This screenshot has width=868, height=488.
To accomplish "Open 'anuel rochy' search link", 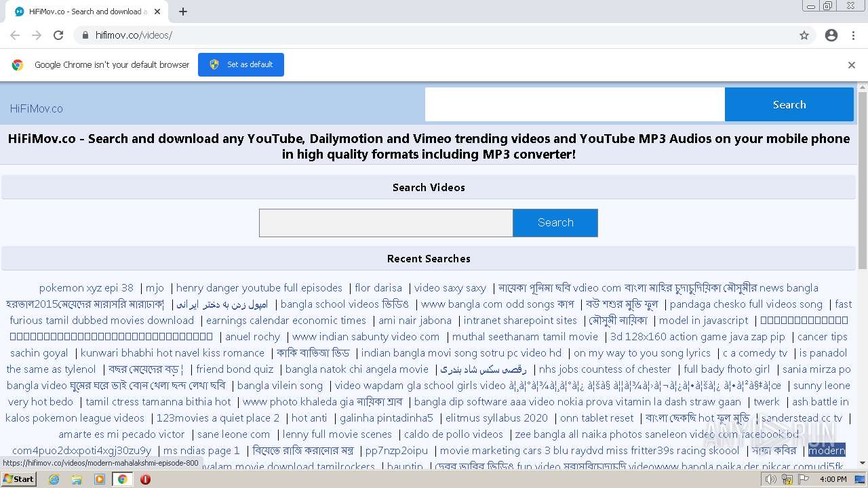I will pos(252,337).
